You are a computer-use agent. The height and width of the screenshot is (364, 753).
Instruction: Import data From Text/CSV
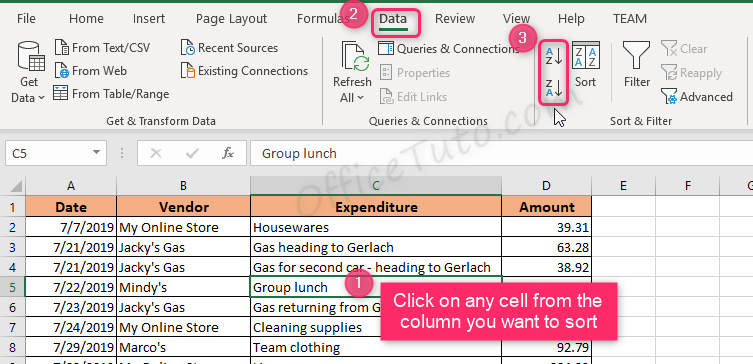[102, 48]
